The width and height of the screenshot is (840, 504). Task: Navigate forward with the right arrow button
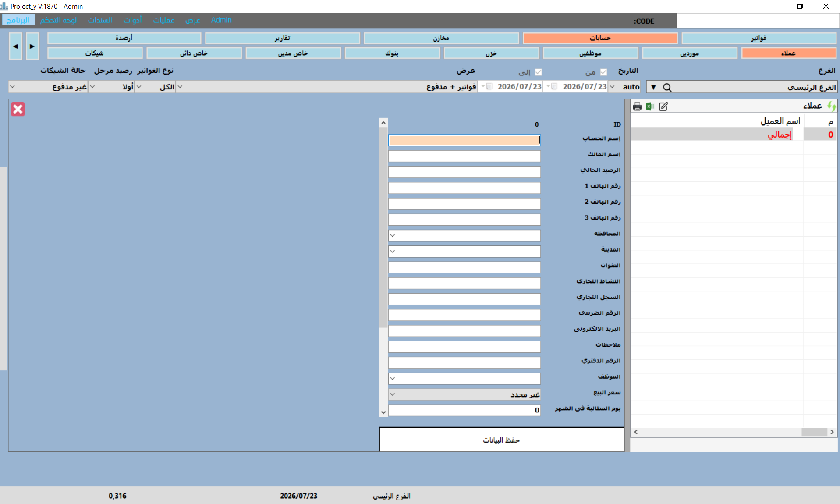(32, 46)
